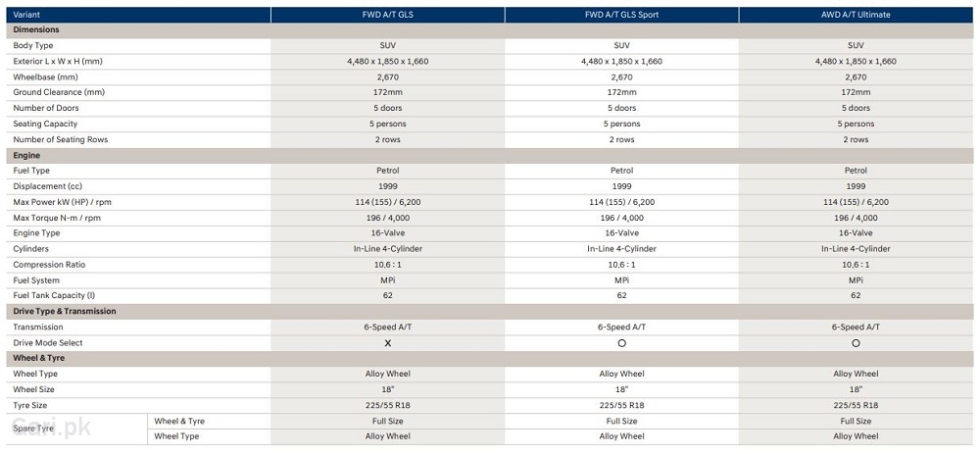This screenshot has height=454, width=980.
Task: Select the Exterior L x W x H label
Action: (x=58, y=61)
